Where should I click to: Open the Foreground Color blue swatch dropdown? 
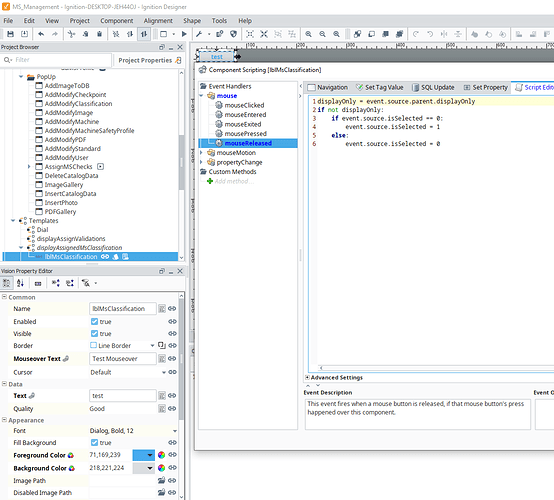(x=143, y=455)
